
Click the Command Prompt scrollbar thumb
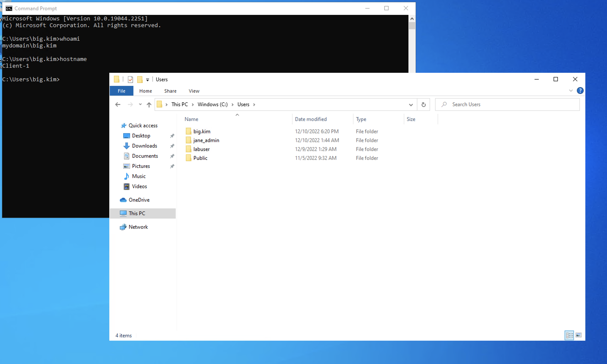[x=412, y=26]
